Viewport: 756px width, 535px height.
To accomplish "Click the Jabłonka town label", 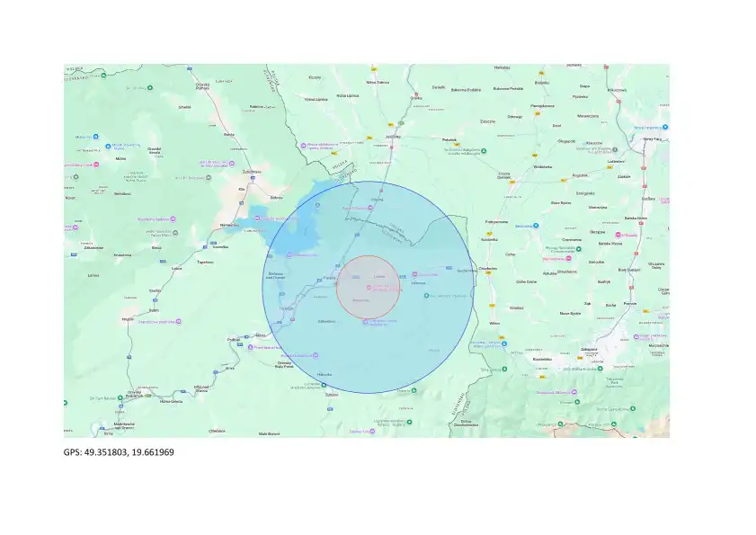I will [393, 136].
